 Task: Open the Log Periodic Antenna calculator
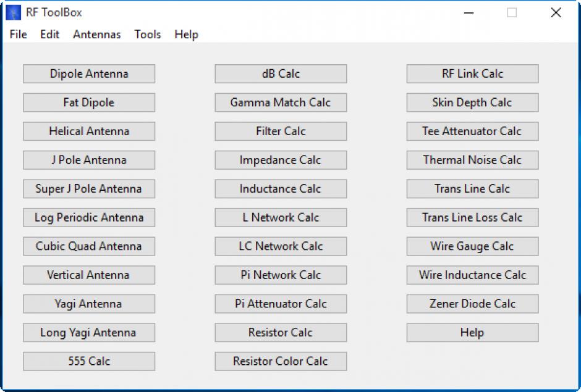pos(89,218)
